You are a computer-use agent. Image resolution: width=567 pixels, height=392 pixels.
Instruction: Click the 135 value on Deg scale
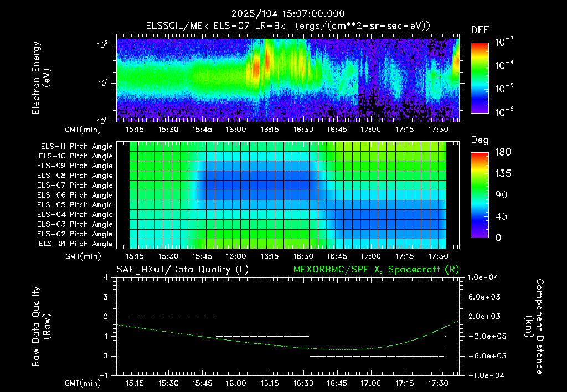[x=503, y=174]
